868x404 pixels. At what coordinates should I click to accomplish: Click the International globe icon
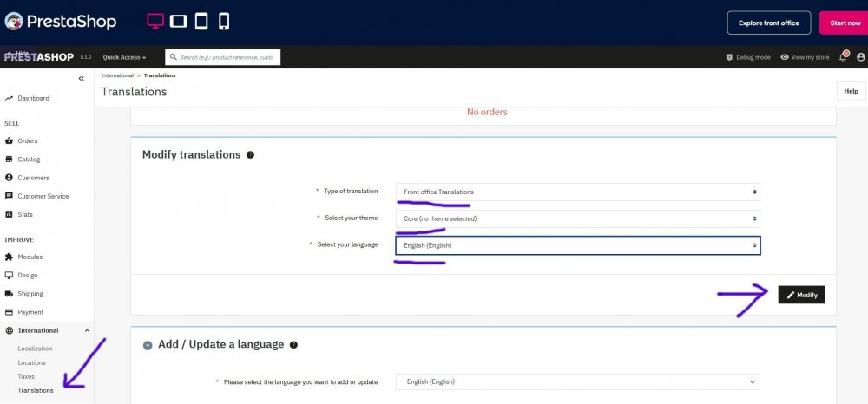tap(9, 330)
